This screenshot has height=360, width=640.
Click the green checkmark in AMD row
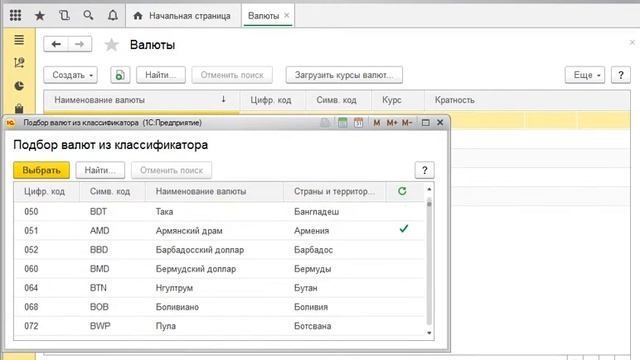click(404, 229)
